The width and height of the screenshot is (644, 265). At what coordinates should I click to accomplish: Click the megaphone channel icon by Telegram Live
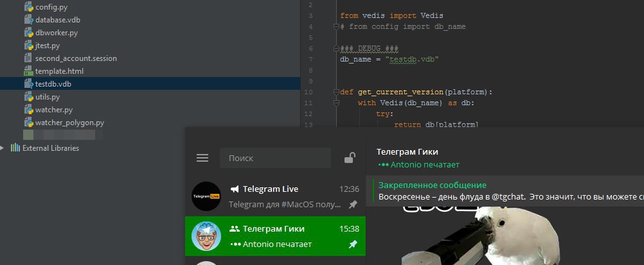[234, 189]
